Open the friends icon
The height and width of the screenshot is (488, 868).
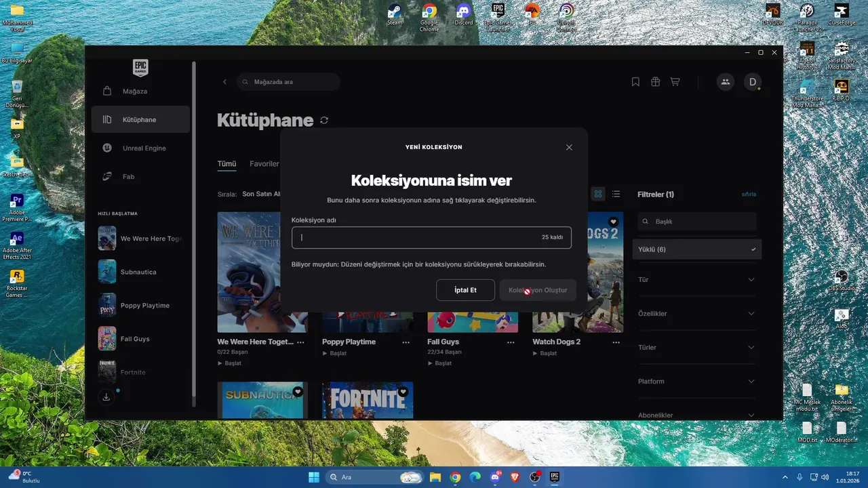click(726, 82)
